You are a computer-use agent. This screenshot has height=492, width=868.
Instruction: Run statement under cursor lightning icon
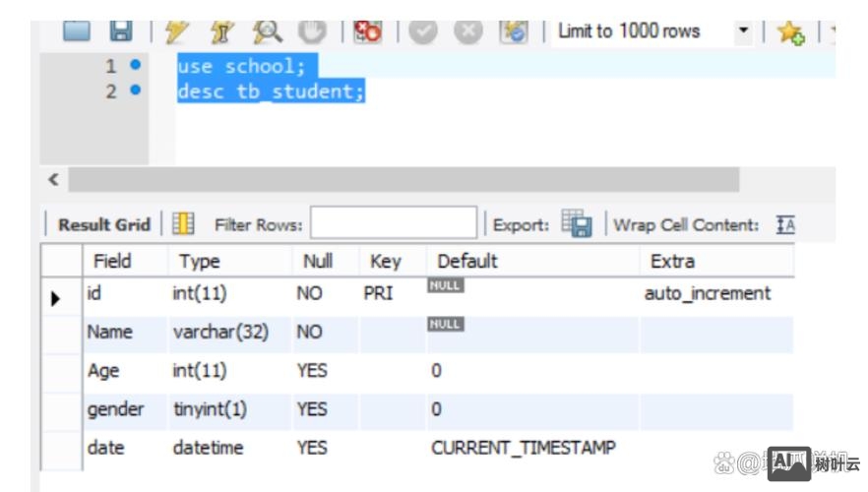point(225,31)
